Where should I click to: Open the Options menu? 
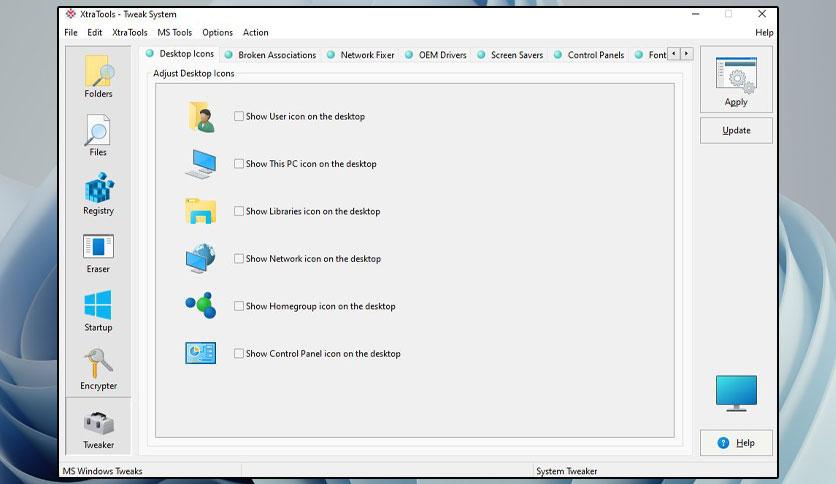pyautogui.click(x=218, y=33)
